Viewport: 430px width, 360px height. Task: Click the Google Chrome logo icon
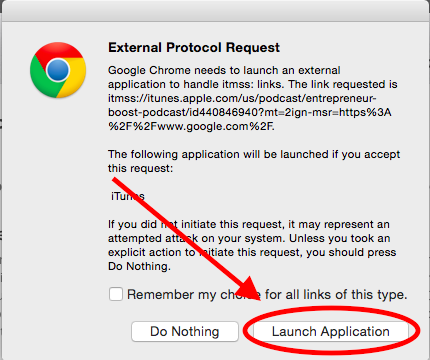(58, 70)
